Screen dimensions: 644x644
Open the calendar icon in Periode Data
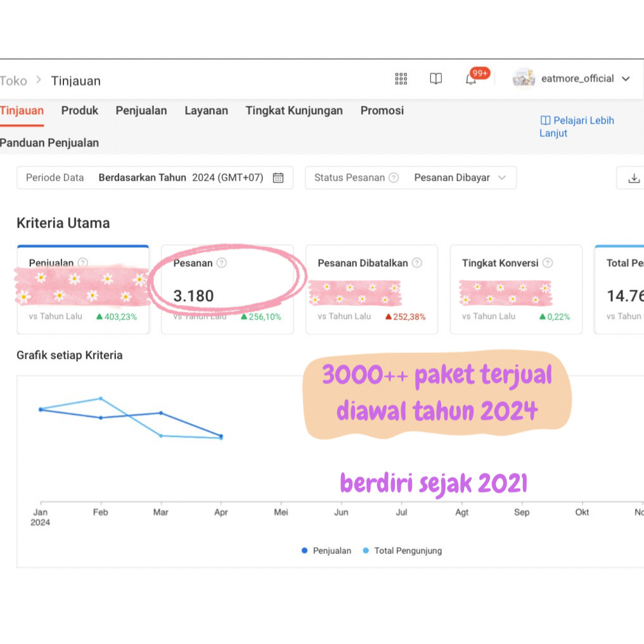[x=278, y=177]
